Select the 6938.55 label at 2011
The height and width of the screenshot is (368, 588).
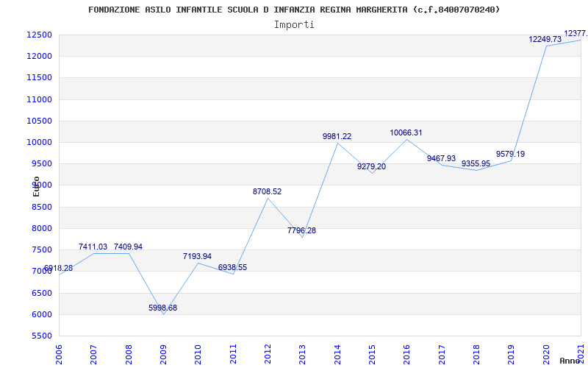point(232,267)
